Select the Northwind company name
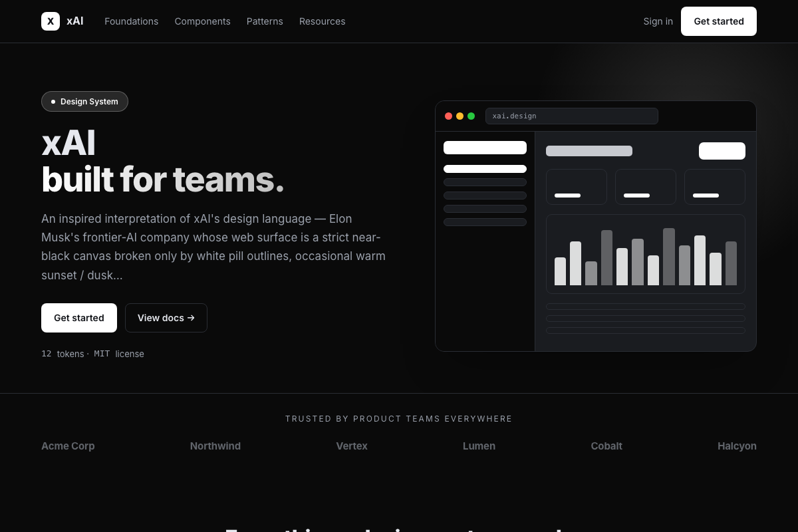This screenshot has height=532, width=798. pos(215,446)
